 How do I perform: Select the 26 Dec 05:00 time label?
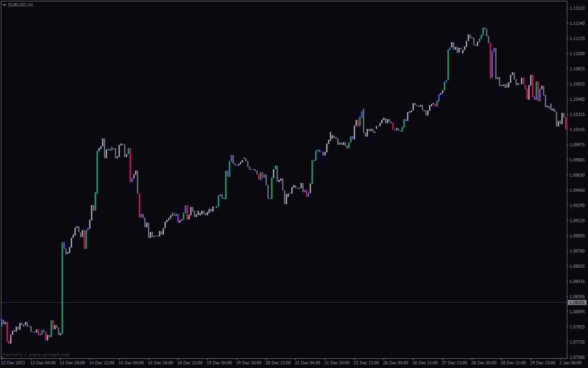(x=396, y=363)
